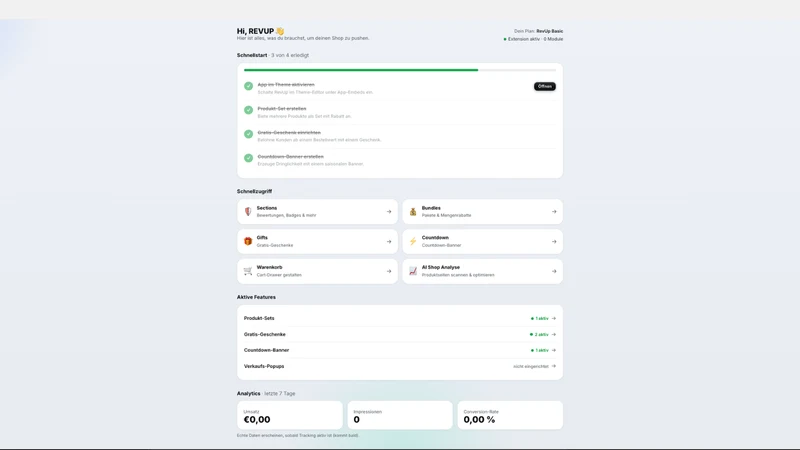
Task: Click arrow on the Bundles card
Action: tap(554, 211)
